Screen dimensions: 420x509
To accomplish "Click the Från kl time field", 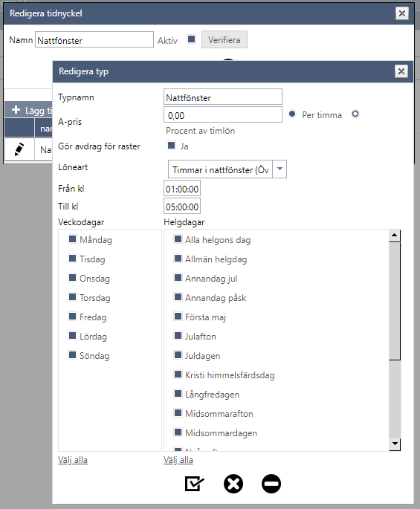I will 182,189.
